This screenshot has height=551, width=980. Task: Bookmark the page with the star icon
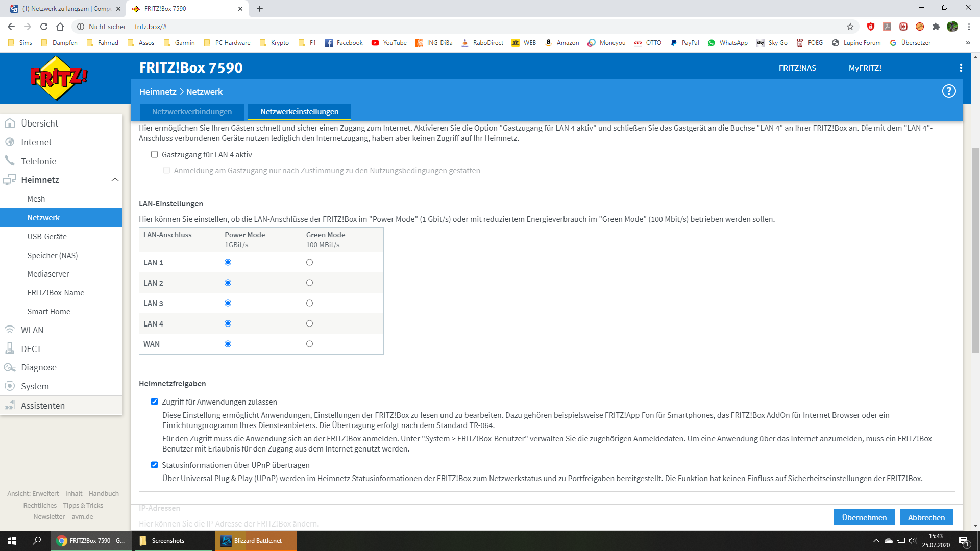coord(850,27)
